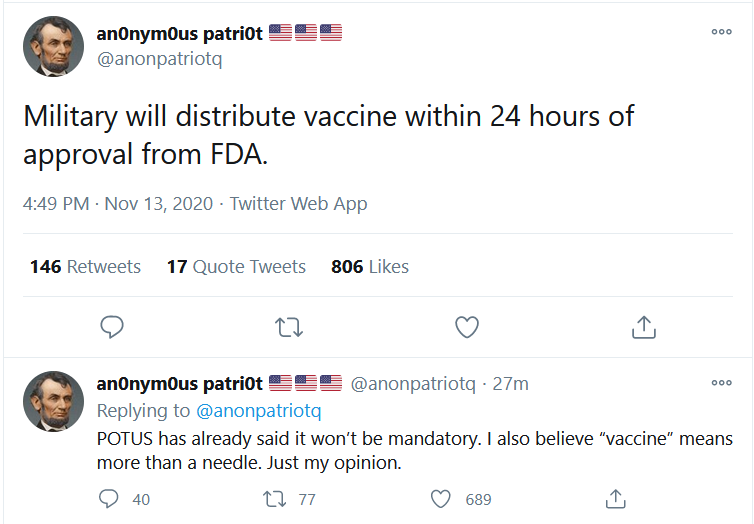The image size is (754, 524).
Task: Click reply icon showing 40 replies
Action: tap(112, 498)
